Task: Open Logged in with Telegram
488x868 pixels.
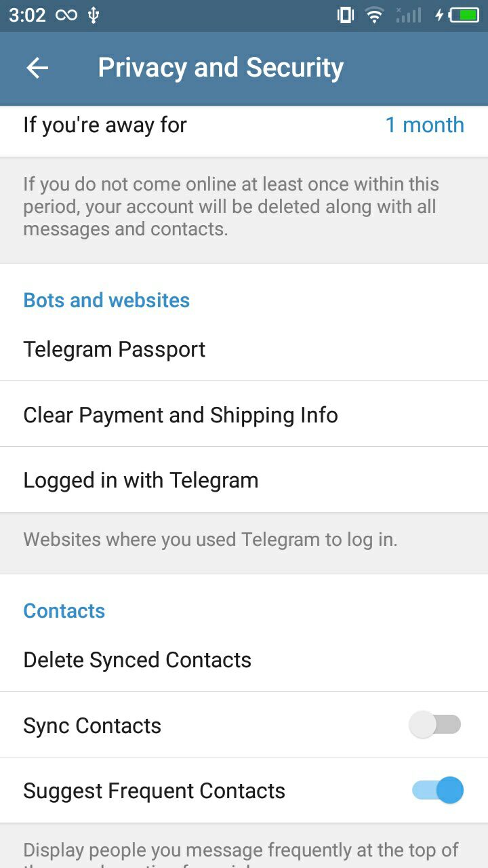Action: point(140,480)
